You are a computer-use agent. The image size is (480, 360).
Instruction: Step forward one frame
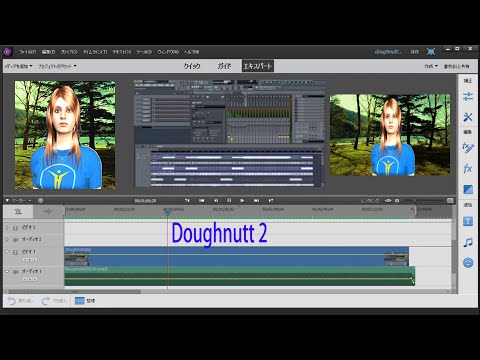point(242,200)
